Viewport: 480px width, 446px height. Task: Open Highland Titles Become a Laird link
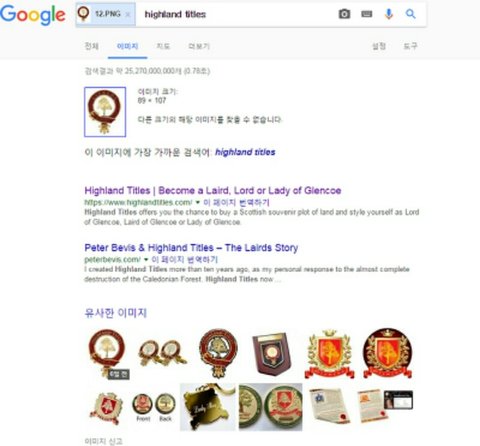click(x=213, y=190)
